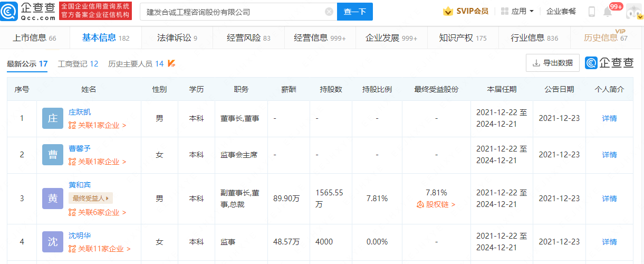Click the 导出数据 button

pyautogui.click(x=553, y=63)
